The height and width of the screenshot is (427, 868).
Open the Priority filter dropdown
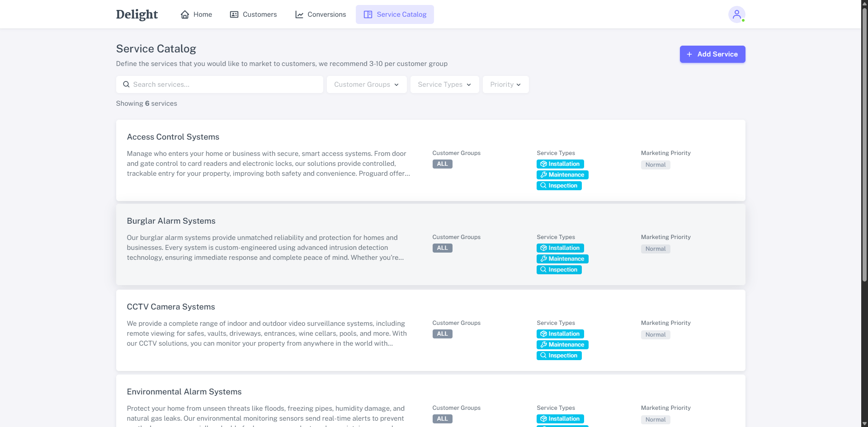click(505, 84)
